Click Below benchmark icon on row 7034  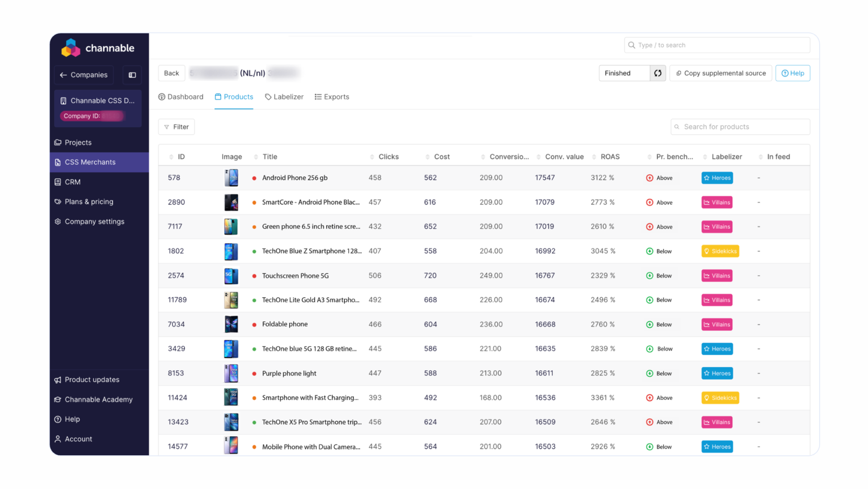click(649, 324)
